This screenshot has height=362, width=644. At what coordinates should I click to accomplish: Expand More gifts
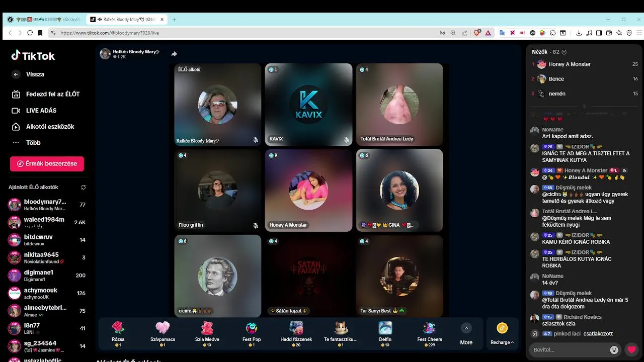466,334
